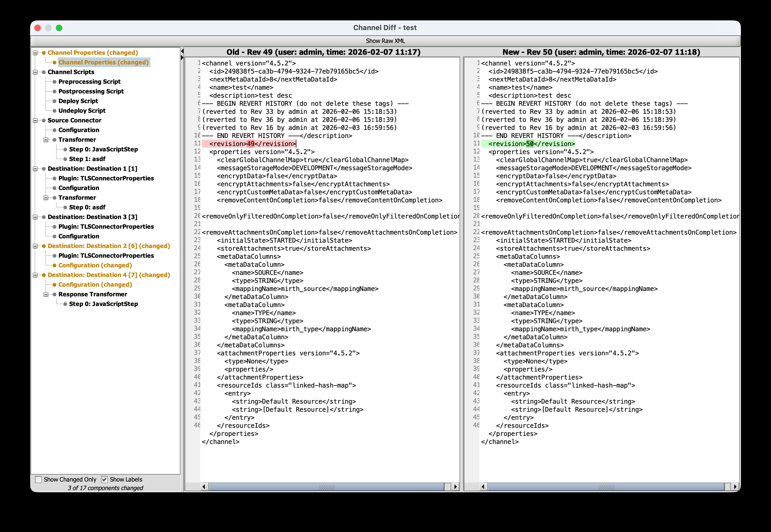Click the Show Raw XML button
The image size is (771, 532).
385,41
